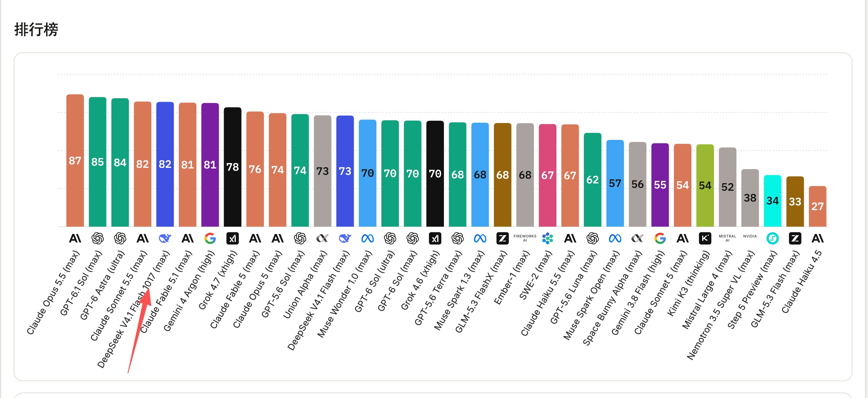Select the lime green Kimi K3 bar scoring 54
Image resolution: width=868 pixels, height=398 pixels.
[705, 185]
